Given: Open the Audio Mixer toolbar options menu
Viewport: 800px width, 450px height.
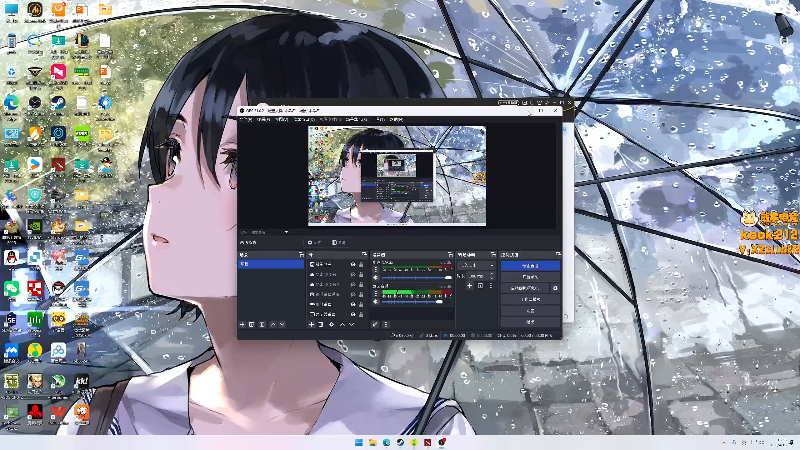Looking at the screenshot, I should coord(386,324).
